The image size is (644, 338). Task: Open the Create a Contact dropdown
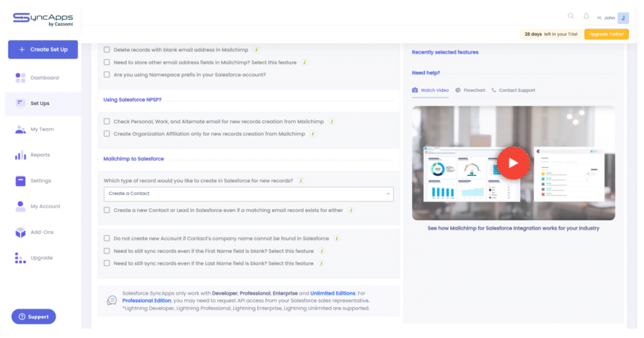tap(249, 194)
